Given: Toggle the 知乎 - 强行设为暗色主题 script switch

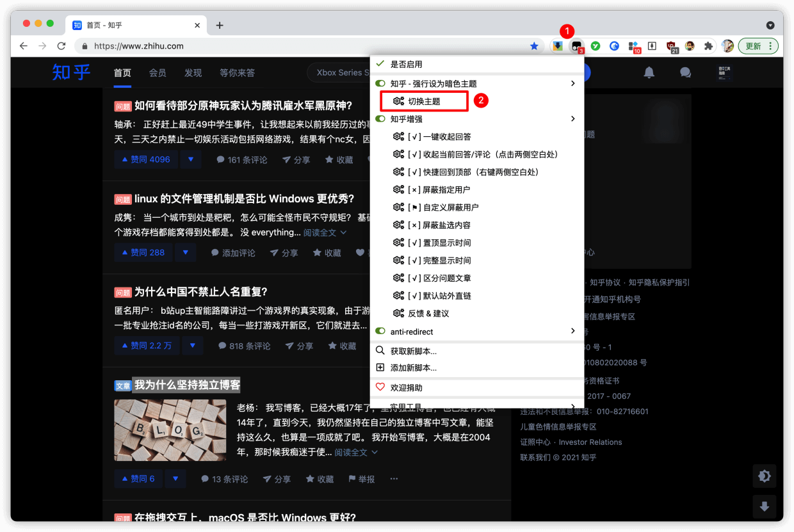Looking at the screenshot, I should click(x=380, y=83).
